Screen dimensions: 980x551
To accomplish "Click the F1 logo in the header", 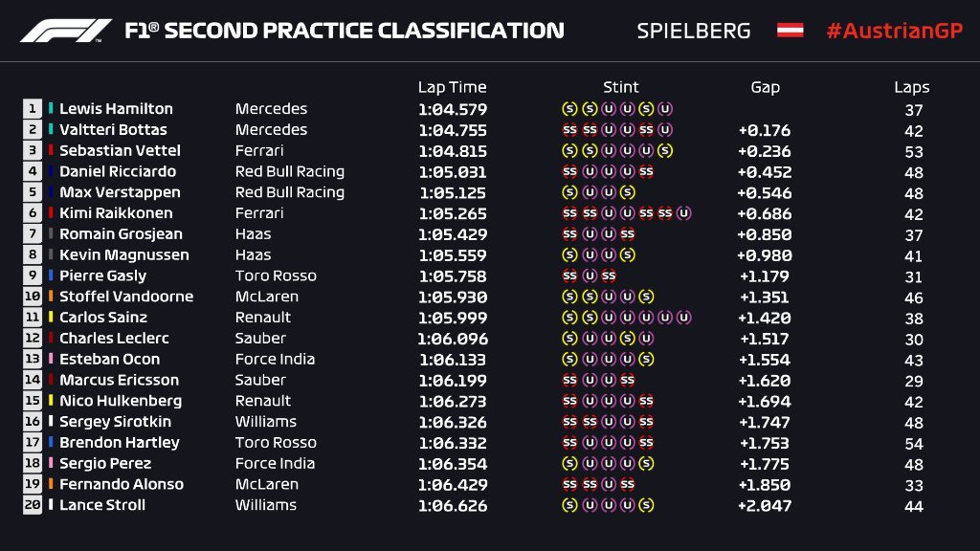I will click(x=67, y=31).
